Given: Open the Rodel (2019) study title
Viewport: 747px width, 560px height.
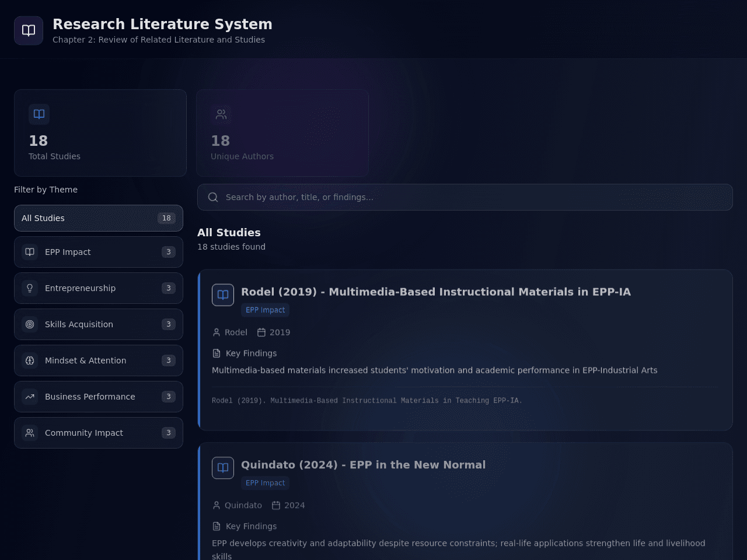Looking at the screenshot, I should 436,292.
